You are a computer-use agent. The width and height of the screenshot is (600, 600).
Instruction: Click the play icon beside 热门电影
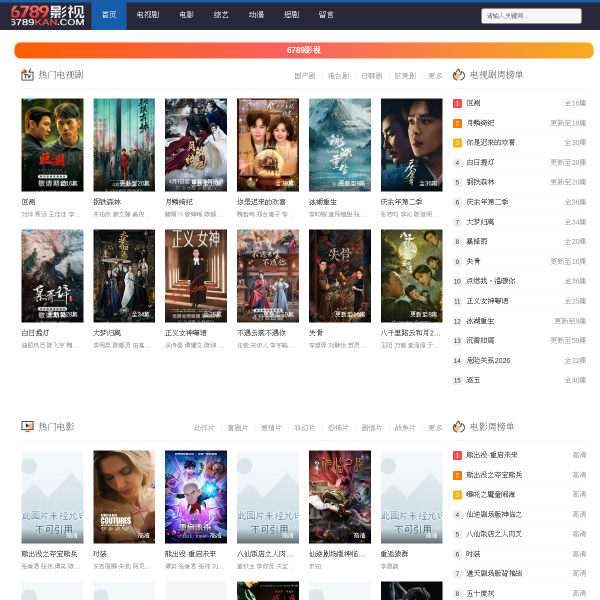(27, 426)
